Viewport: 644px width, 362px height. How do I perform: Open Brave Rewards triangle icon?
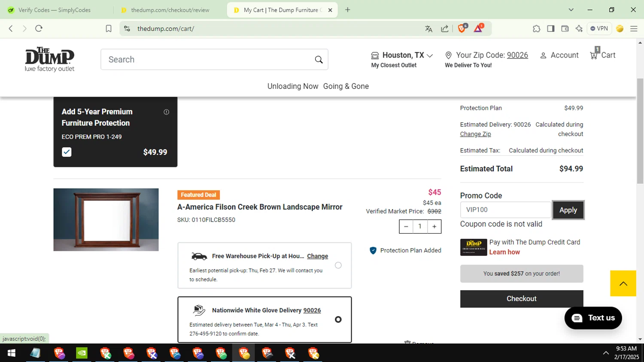click(478, 28)
